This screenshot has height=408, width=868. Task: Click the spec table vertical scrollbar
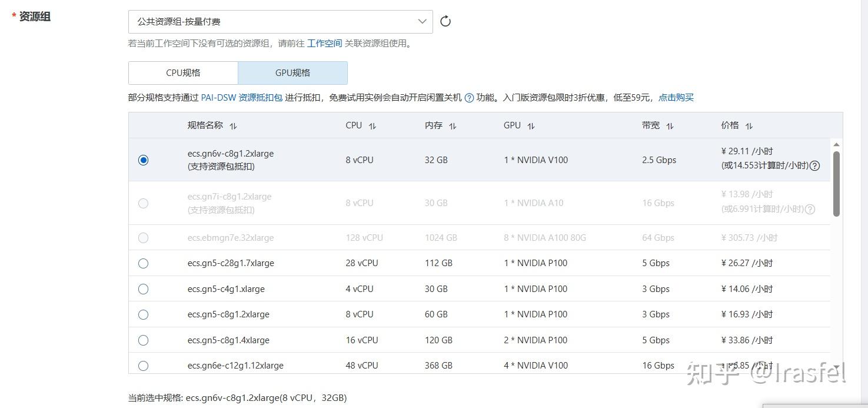tap(836, 183)
